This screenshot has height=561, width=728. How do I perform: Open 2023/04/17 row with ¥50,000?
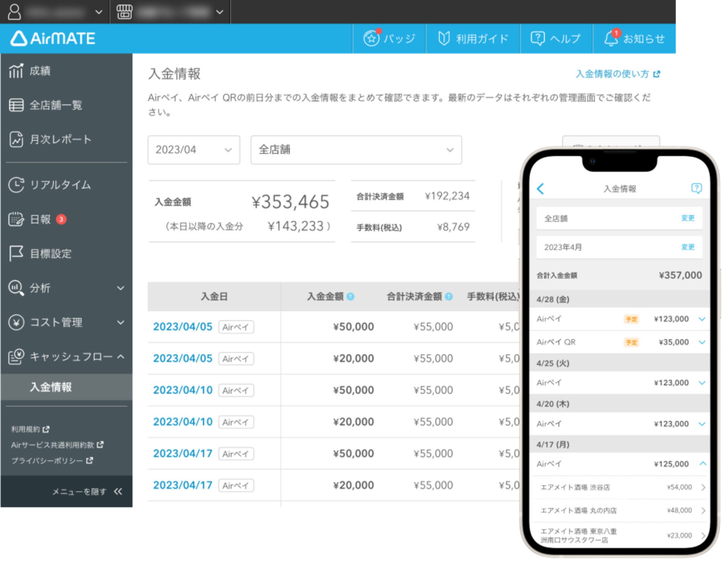(x=183, y=454)
